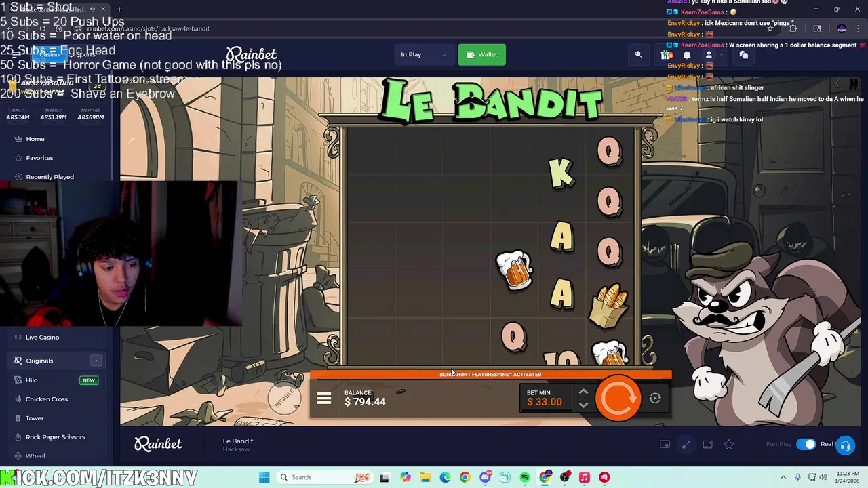This screenshot has height=488, width=868.
Task: Click the Le Bandit game title below the game
Action: point(238,441)
